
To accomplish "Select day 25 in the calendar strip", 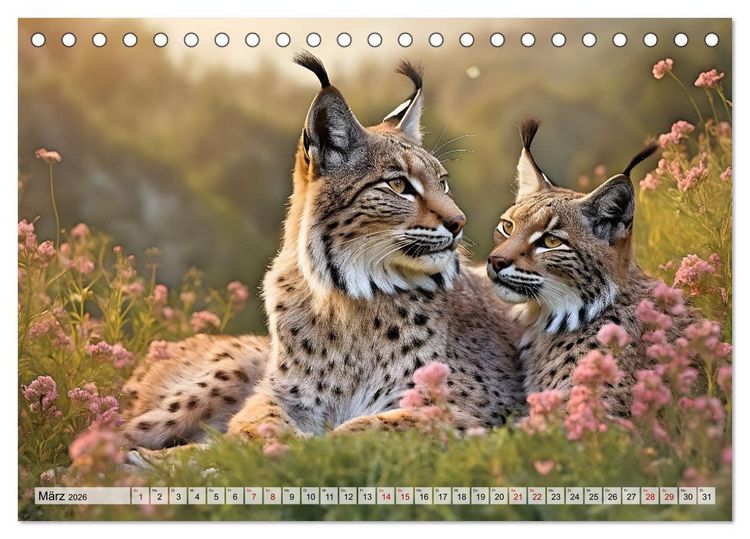I will [594, 496].
